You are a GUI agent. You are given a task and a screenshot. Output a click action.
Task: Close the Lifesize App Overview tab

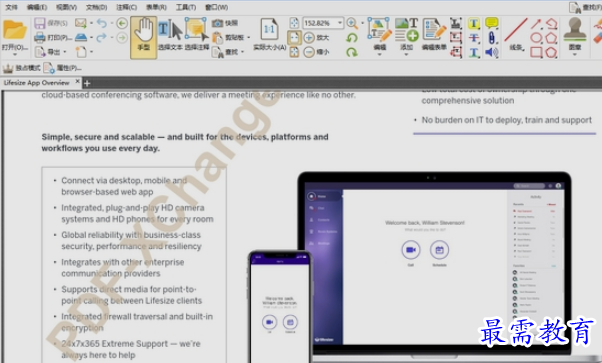point(77,81)
